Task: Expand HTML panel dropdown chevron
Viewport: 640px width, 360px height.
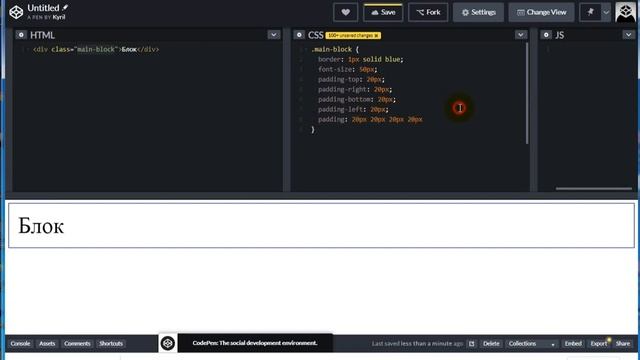Action: tap(273, 35)
